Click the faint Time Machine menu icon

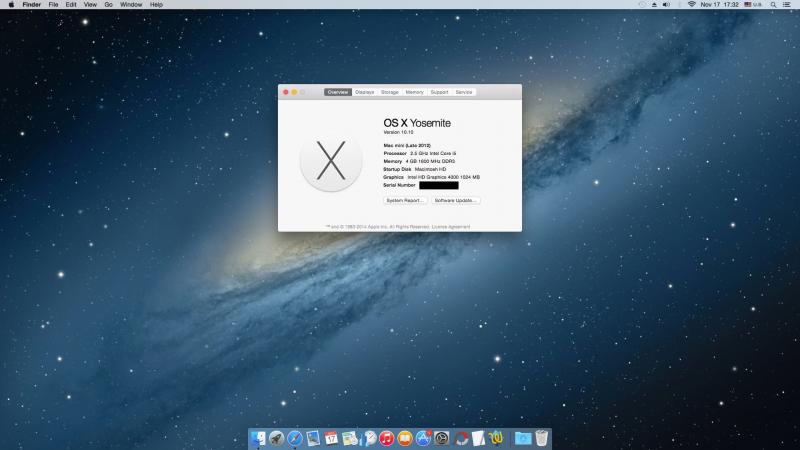(x=642, y=5)
